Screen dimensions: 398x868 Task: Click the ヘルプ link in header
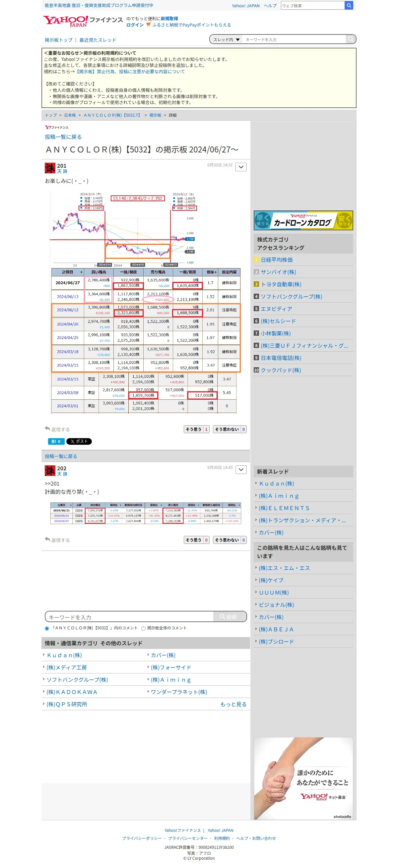click(270, 6)
